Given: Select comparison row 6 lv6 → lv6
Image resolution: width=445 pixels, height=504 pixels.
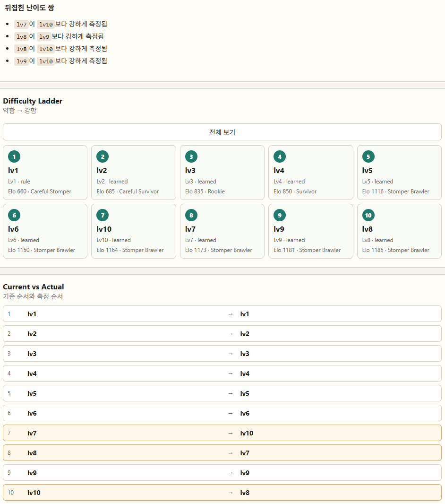Looking at the screenshot, I should [222, 413].
